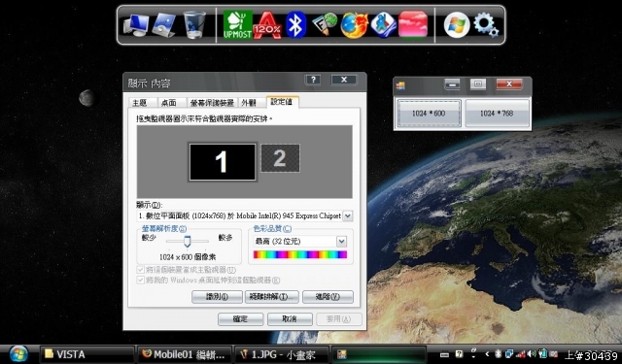Image resolution: width=622 pixels, height=364 pixels.
Task: Open the volume speaker tray icon
Action: 532,354
